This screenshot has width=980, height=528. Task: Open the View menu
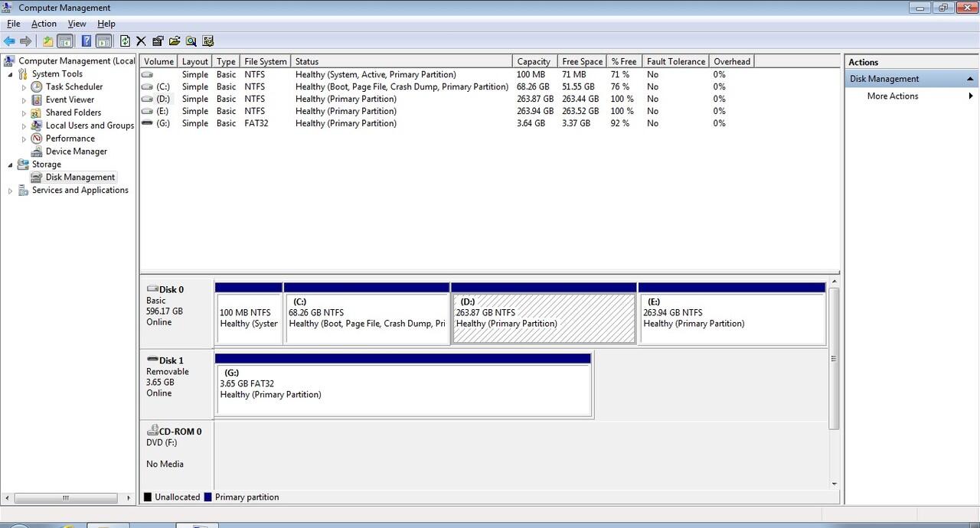click(77, 24)
